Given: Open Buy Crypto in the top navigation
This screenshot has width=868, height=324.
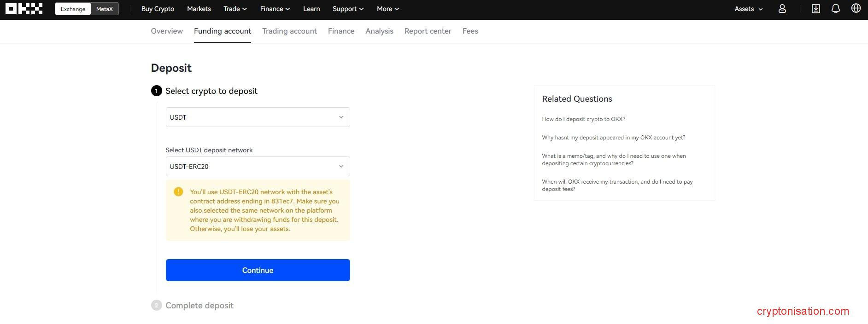Looking at the screenshot, I should [158, 9].
